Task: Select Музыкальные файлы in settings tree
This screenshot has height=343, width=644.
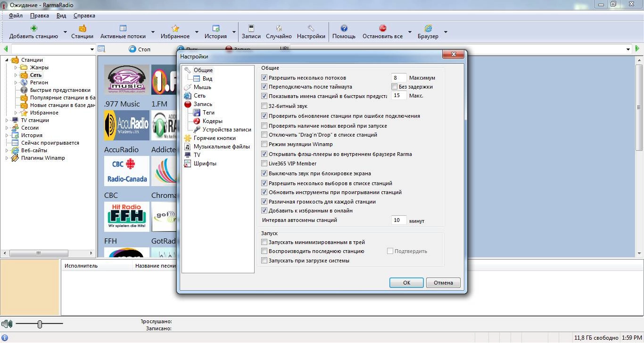Action: [222, 147]
